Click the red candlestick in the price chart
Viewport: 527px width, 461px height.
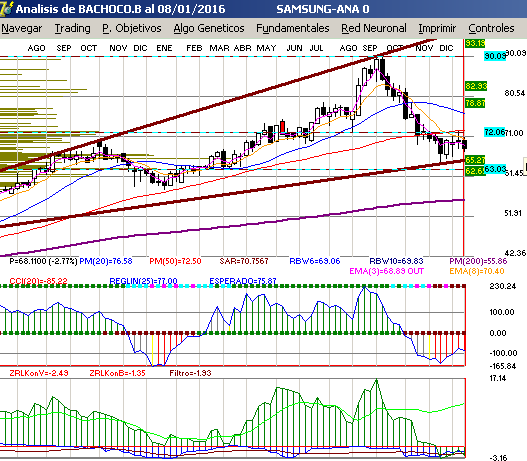pyautogui.click(x=283, y=127)
